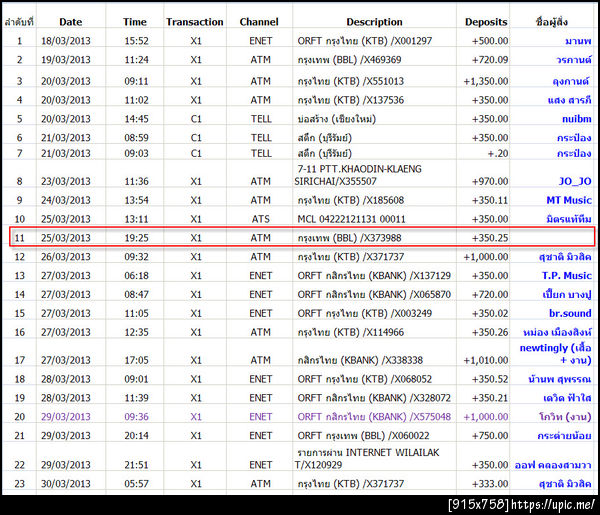Click description cell ending X551013

[x=351, y=81]
